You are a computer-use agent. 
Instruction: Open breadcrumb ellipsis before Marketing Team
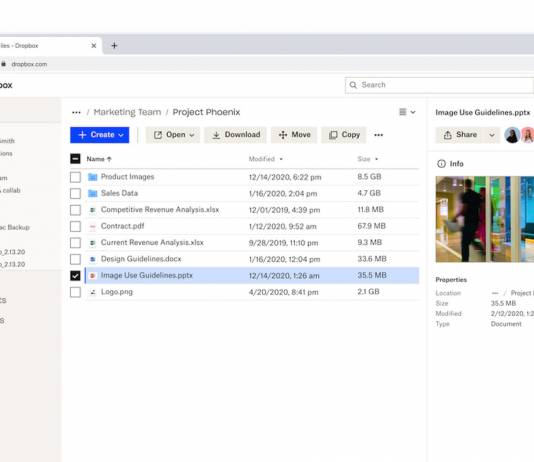(76, 112)
